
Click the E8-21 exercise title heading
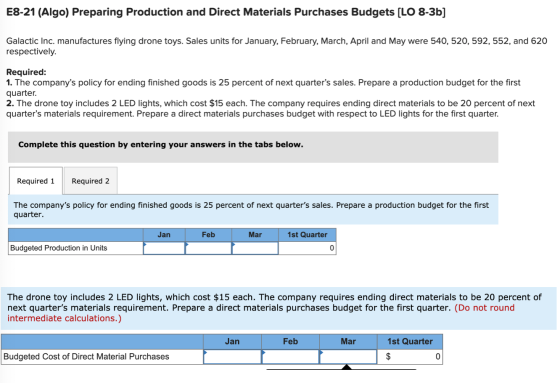tap(226, 12)
